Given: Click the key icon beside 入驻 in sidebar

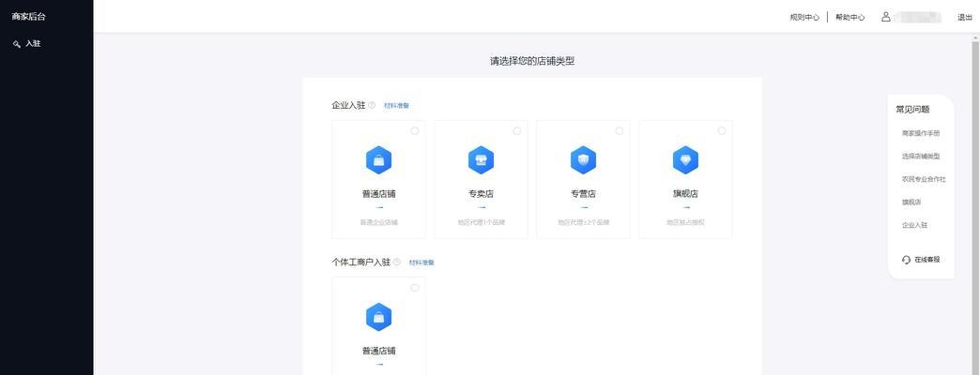Looking at the screenshot, I should (x=17, y=44).
